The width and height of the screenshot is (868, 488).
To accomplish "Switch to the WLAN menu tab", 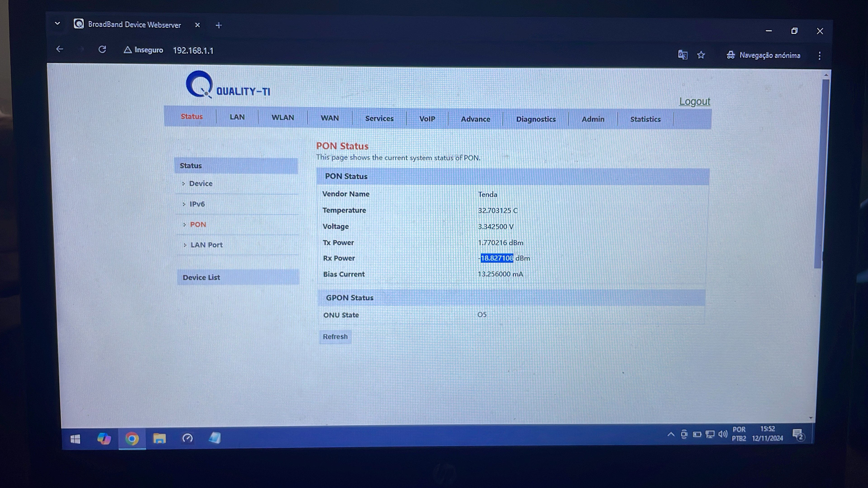I will 282,117.
